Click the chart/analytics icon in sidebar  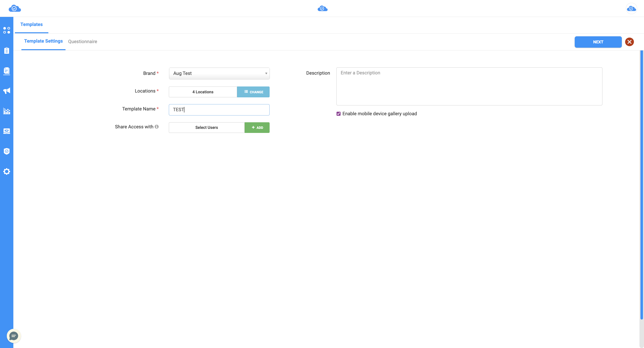point(7,111)
